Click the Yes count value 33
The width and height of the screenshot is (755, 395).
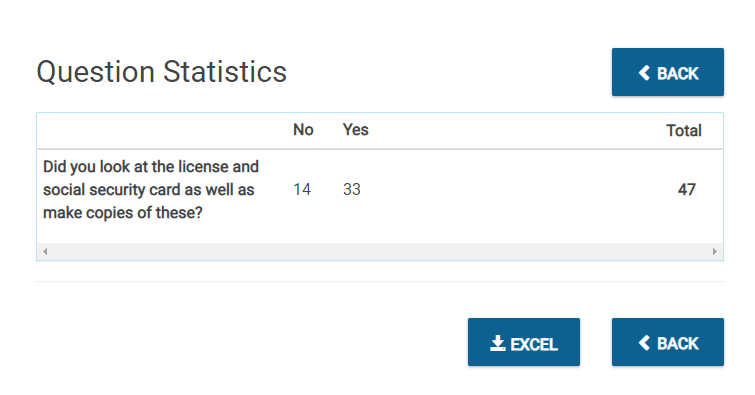[x=351, y=189]
